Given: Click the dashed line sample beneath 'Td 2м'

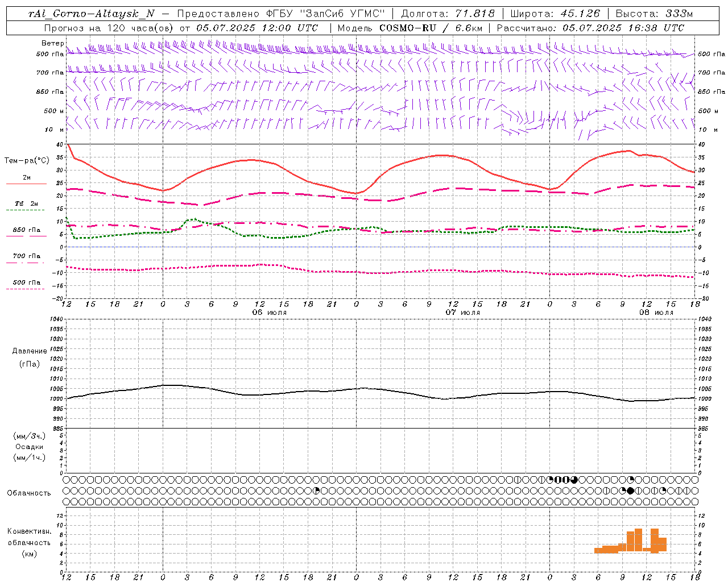Looking at the screenshot, I should point(25,210).
